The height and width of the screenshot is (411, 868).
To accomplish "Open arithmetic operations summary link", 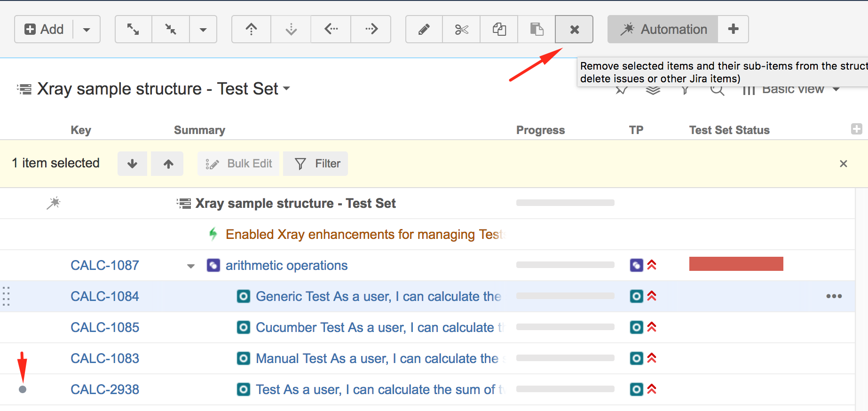I will (286, 265).
